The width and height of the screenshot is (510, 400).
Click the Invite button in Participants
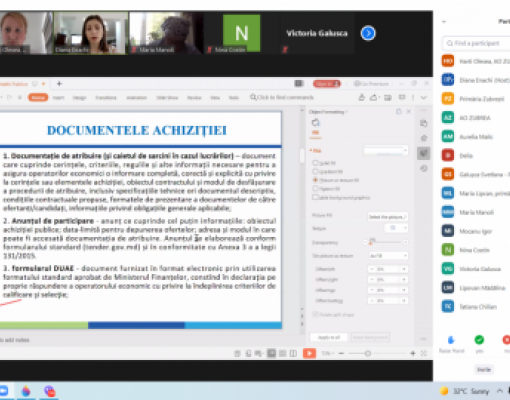click(484, 370)
